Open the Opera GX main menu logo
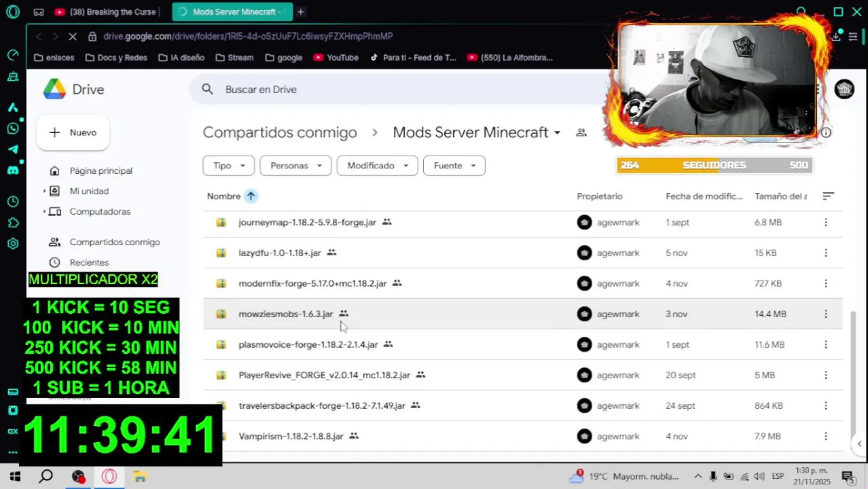 13,12
